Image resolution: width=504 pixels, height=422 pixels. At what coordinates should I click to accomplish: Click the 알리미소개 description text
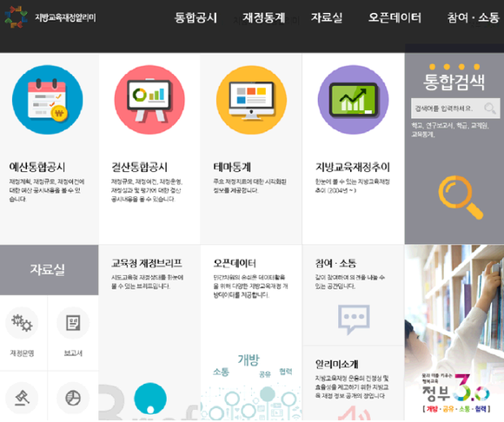tap(352, 386)
